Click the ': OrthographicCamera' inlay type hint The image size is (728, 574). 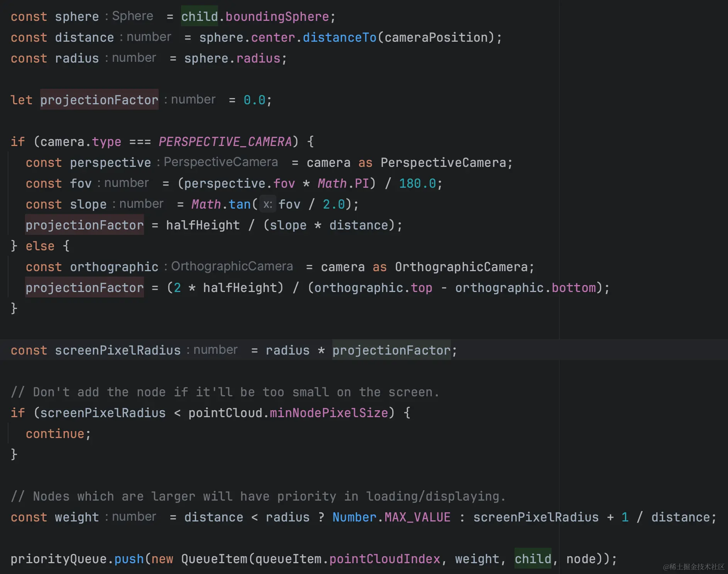(x=229, y=266)
